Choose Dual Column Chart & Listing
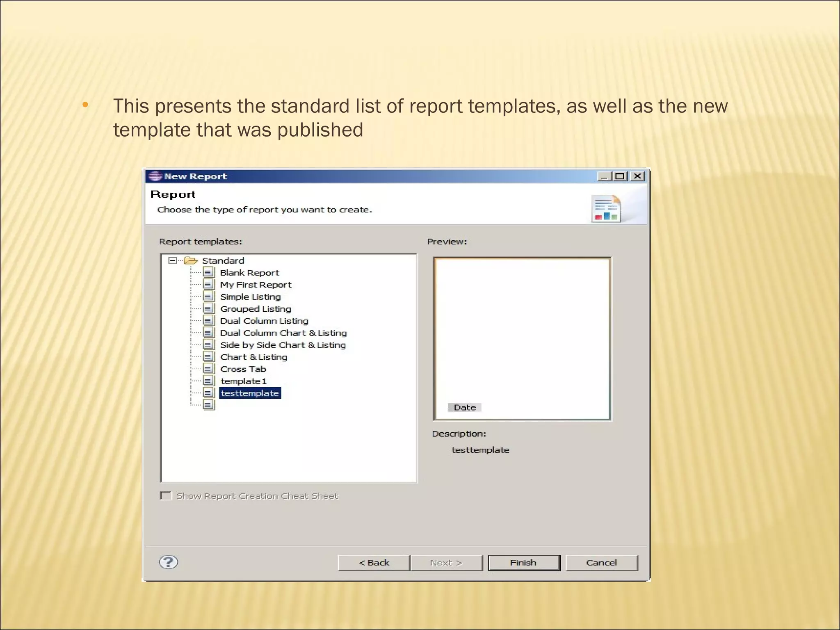The height and width of the screenshot is (630, 840). 283,333
